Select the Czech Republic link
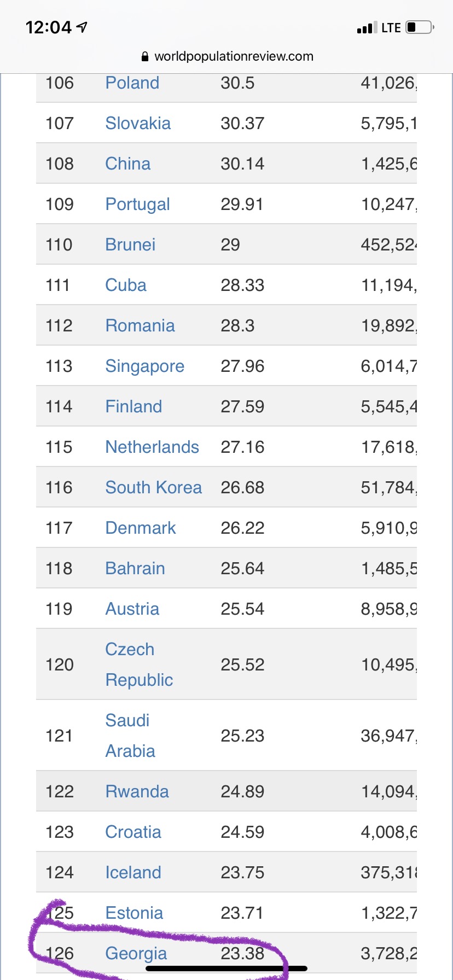 pyautogui.click(x=139, y=664)
